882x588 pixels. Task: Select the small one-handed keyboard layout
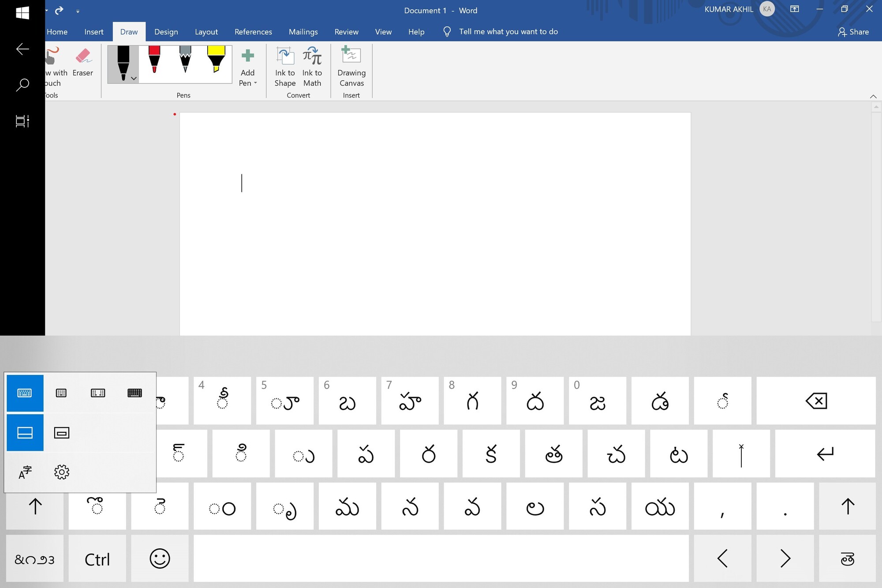(x=61, y=393)
